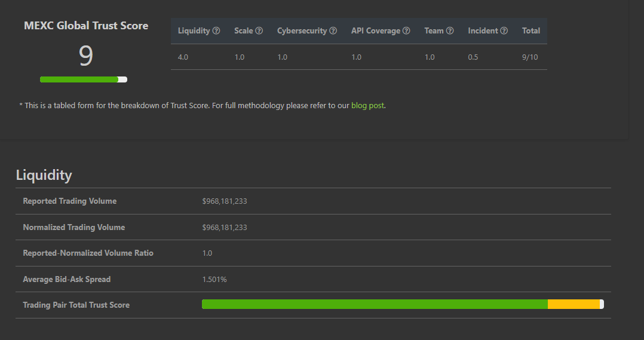
Task: Open the blog post link
Action: (x=367, y=106)
